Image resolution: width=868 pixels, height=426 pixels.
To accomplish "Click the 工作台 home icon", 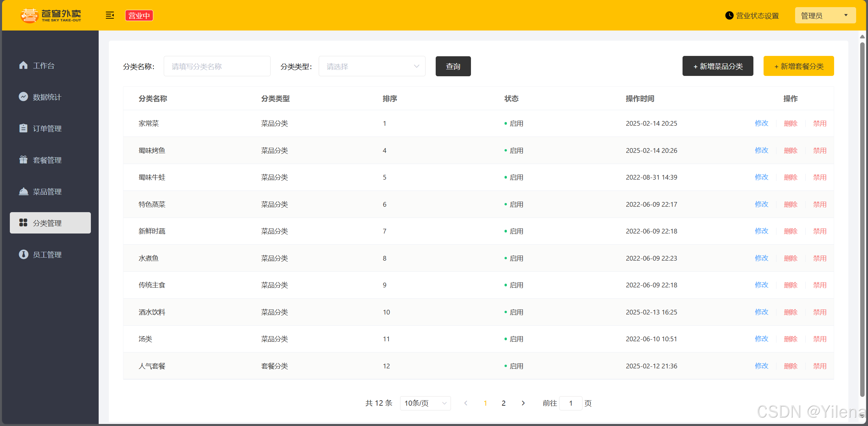I will [x=23, y=65].
